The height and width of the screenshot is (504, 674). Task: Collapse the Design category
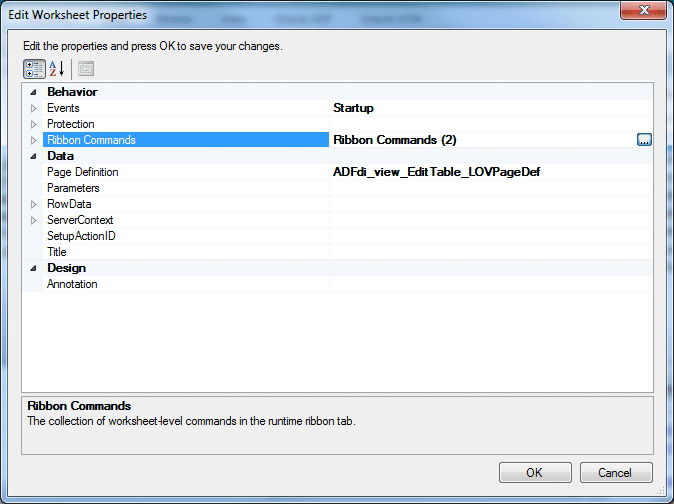33,268
